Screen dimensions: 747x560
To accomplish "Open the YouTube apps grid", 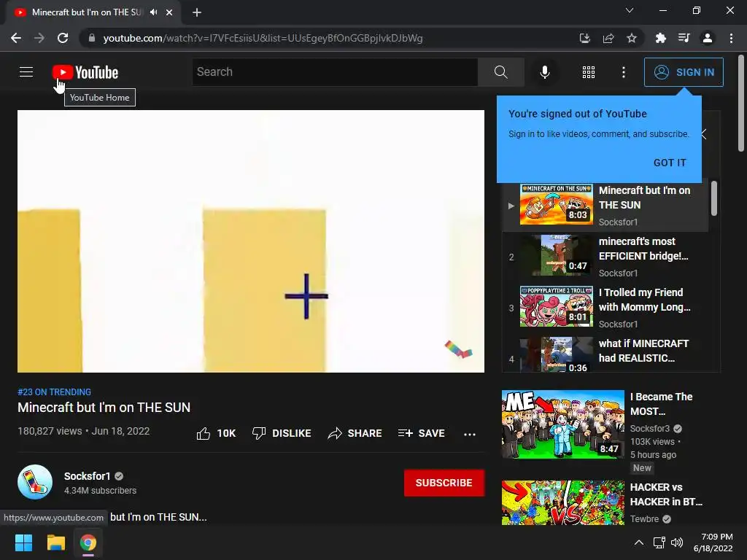I will click(x=589, y=72).
